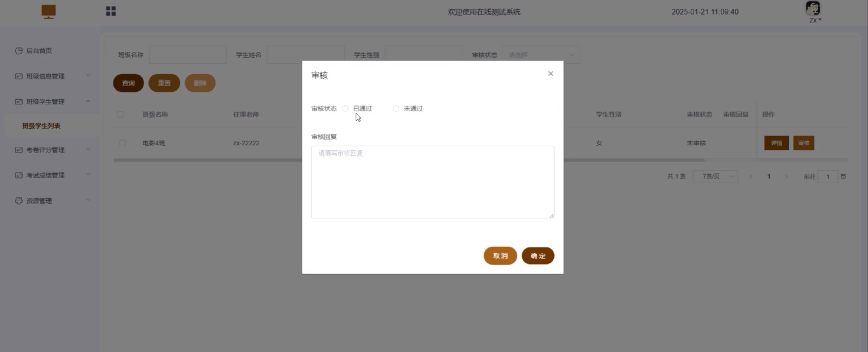Open the 班级学生列表 menu item
The image size is (868, 352).
click(x=41, y=126)
